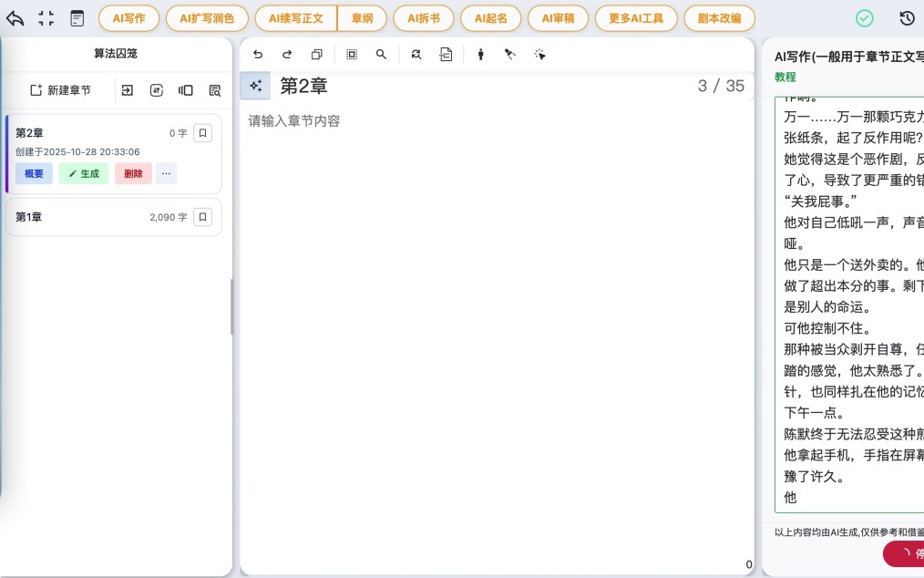Viewport: 924px width, 578px height.
Task: Select 剧本改编 from the top menu
Action: click(719, 17)
